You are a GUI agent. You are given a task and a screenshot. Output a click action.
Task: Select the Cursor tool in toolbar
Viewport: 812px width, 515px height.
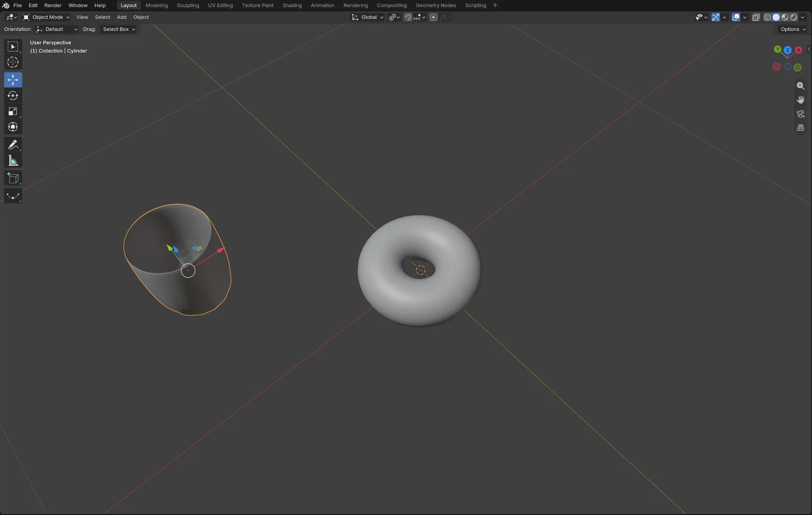(x=13, y=62)
